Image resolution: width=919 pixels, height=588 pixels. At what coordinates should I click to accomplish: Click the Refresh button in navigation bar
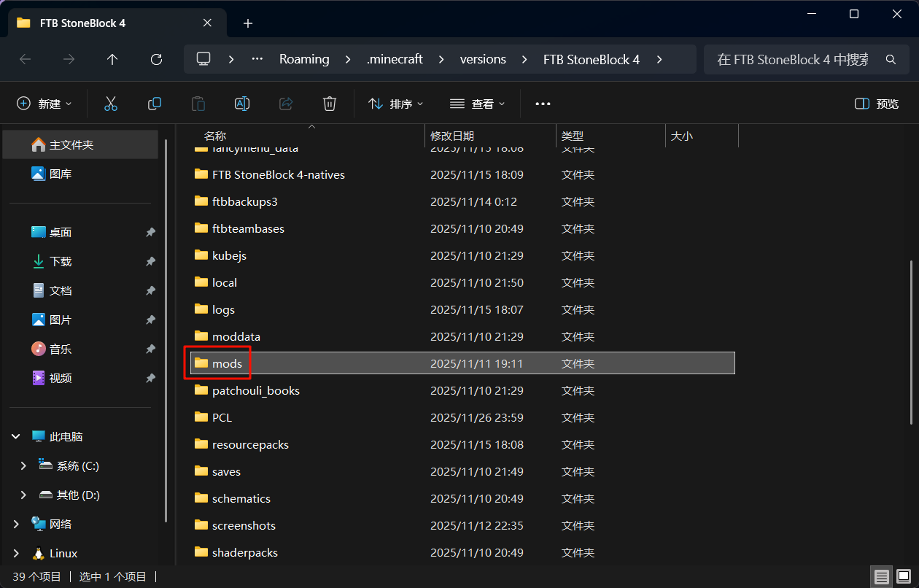156,59
